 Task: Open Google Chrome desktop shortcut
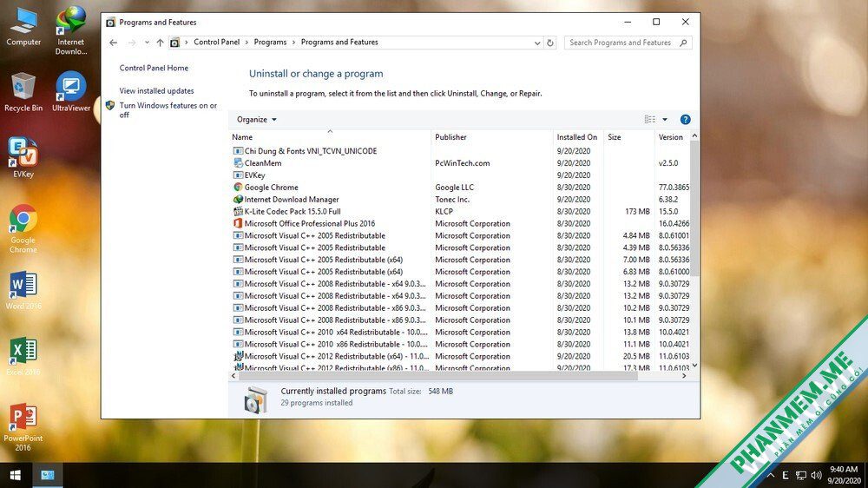pos(23,228)
